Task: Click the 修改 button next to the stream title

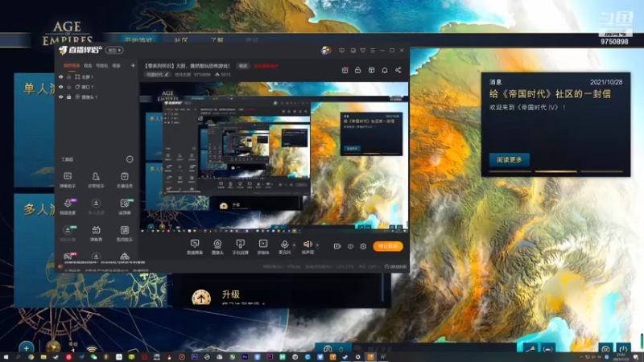Action: 243,66
